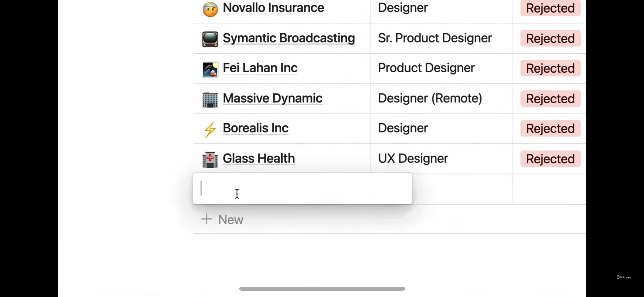Open the Novallo Insurance page
644x297 pixels.
(x=273, y=8)
